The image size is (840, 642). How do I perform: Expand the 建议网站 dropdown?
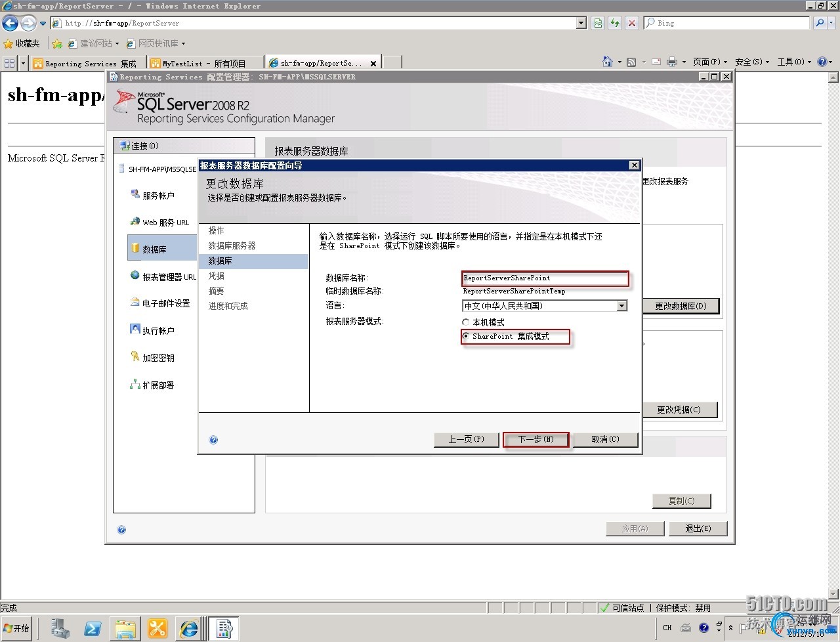click(117, 44)
